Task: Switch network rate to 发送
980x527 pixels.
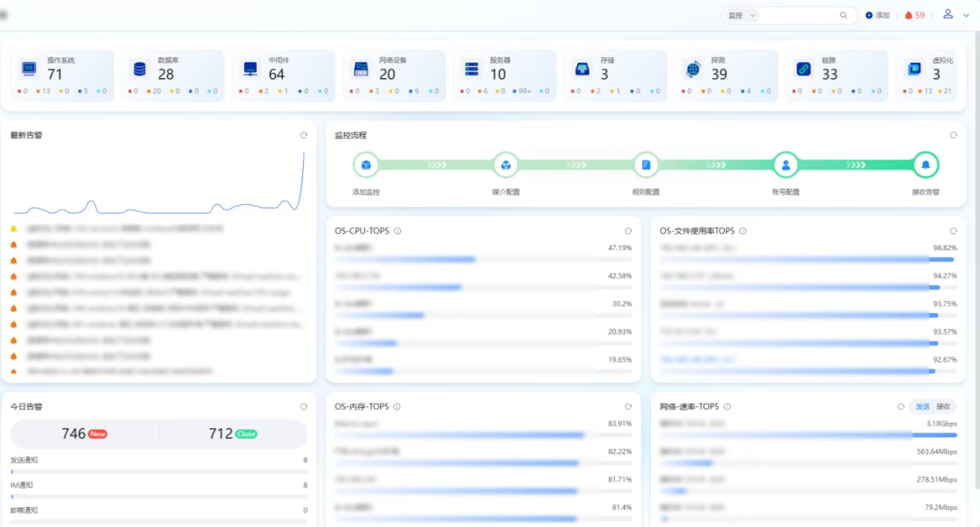Action: [923, 406]
